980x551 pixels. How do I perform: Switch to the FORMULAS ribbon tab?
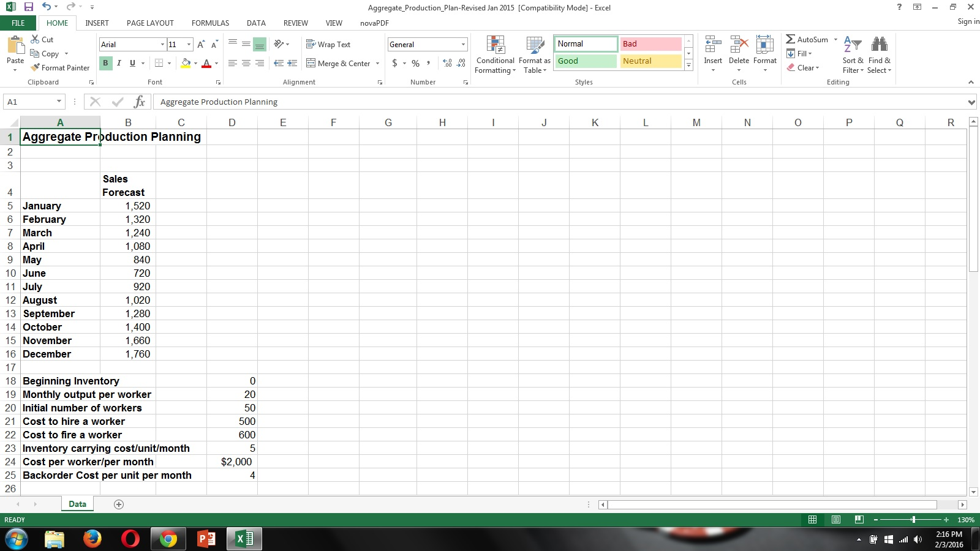210,23
